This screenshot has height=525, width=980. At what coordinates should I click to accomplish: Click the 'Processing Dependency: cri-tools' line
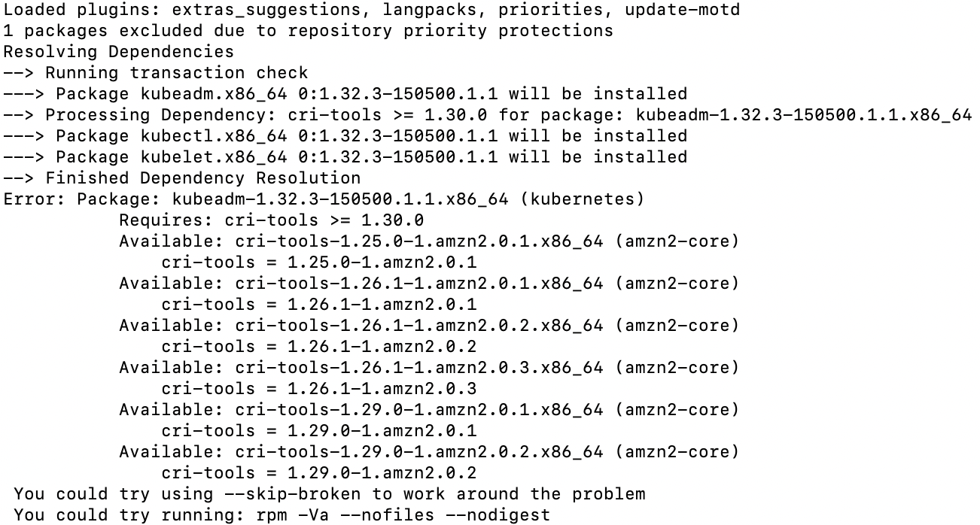[488, 115]
